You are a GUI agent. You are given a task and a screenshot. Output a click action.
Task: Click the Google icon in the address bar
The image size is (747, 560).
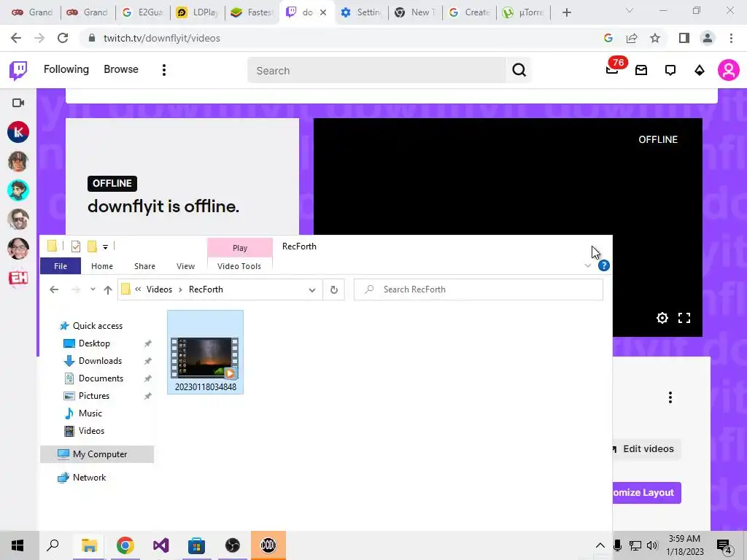[608, 38]
